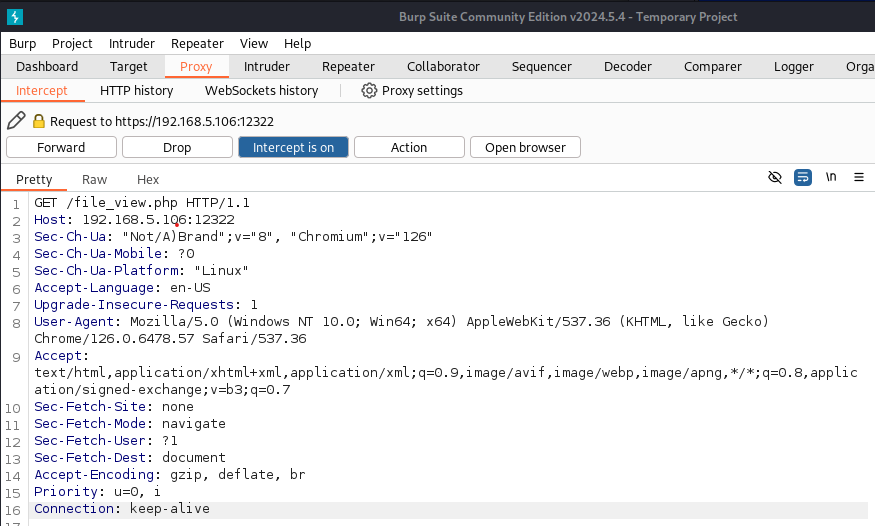Image resolution: width=875 pixels, height=526 pixels.
Task: Open the WebSockets history sub-tab
Action: [x=262, y=90]
